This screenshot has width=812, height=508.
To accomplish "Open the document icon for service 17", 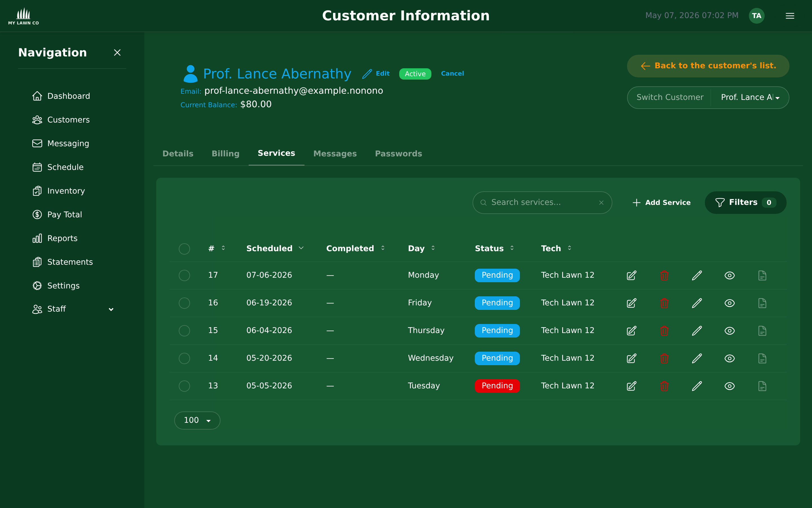I will pos(762,275).
